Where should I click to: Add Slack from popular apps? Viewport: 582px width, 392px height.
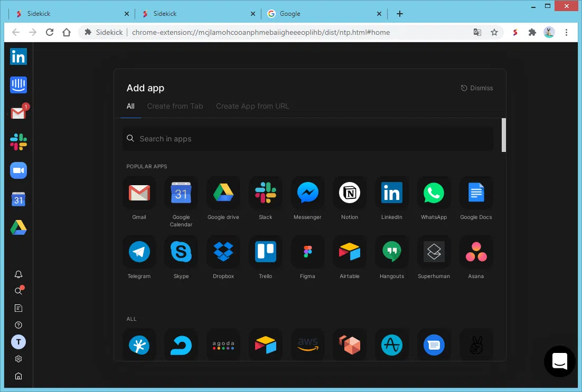[x=266, y=193]
